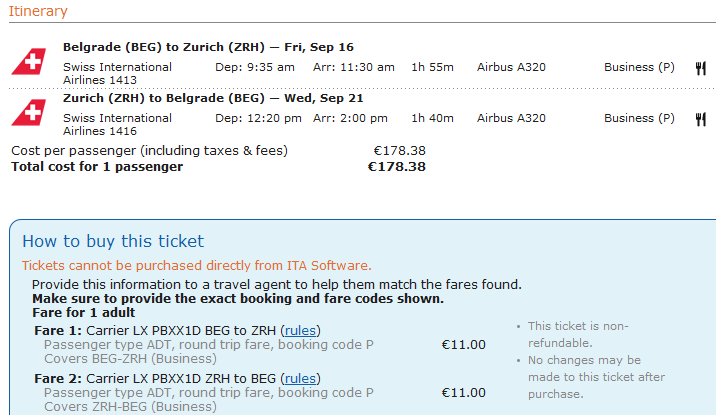Click Swiss International Airlines 1413 flight number
Viewport: 716px width, 415px height.
117,74
